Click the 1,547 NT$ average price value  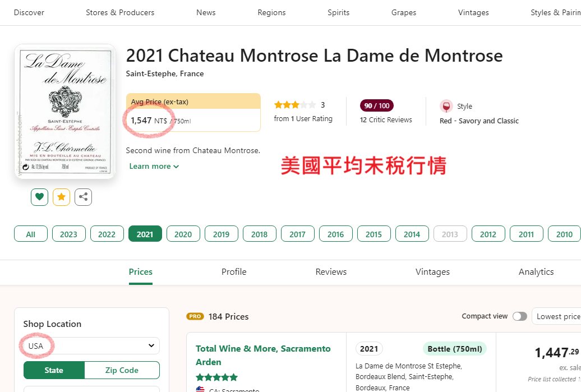[149, 121]
